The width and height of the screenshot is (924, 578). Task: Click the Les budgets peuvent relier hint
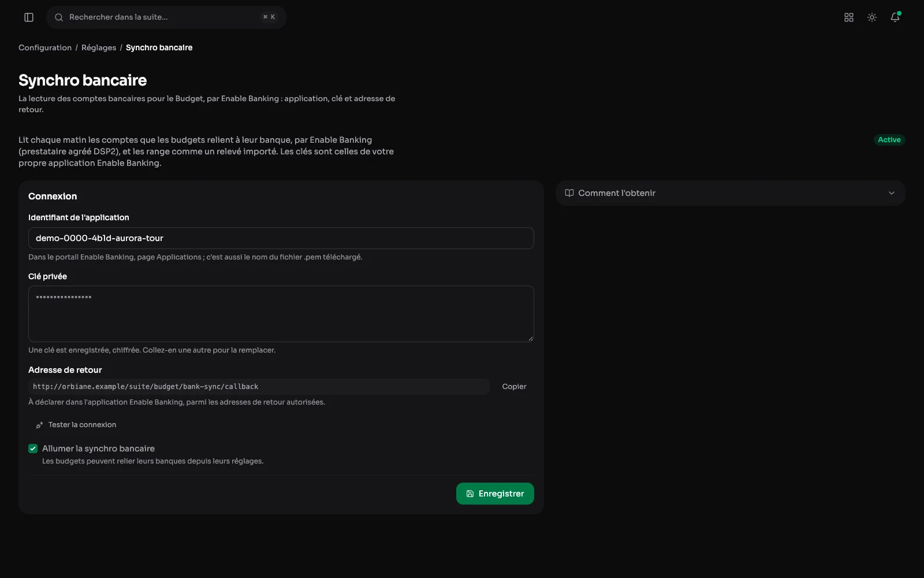point(152,461)
